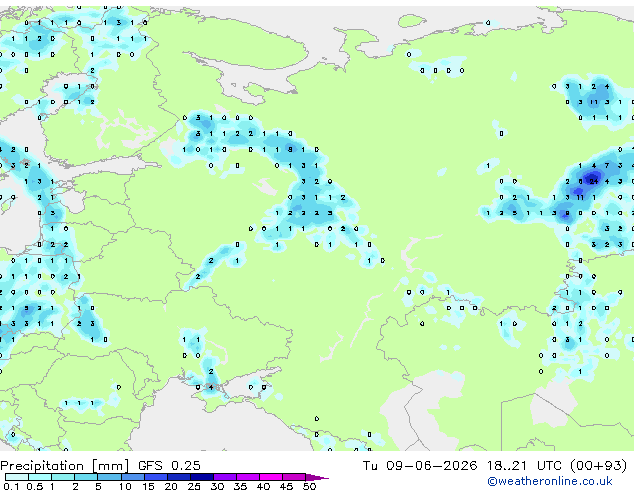Choose the 40–45 mm magenta legend swatch
This screenshot has height=490, width=634.
[271, 477]
